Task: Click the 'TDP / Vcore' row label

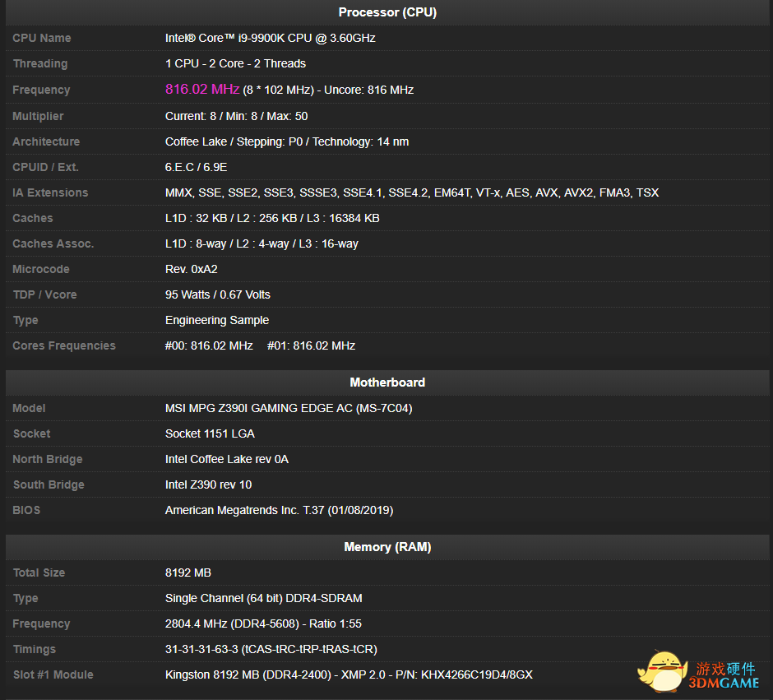Action: [x=45, y=294]
